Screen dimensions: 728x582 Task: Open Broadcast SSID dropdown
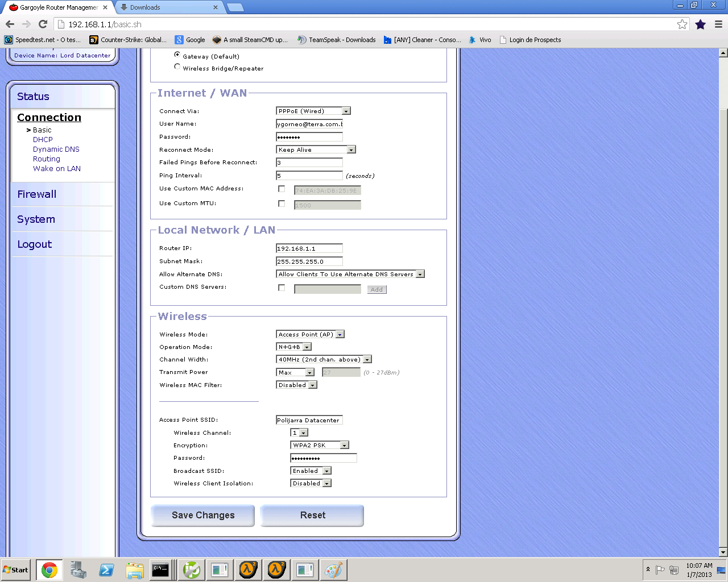click(311, 471)
